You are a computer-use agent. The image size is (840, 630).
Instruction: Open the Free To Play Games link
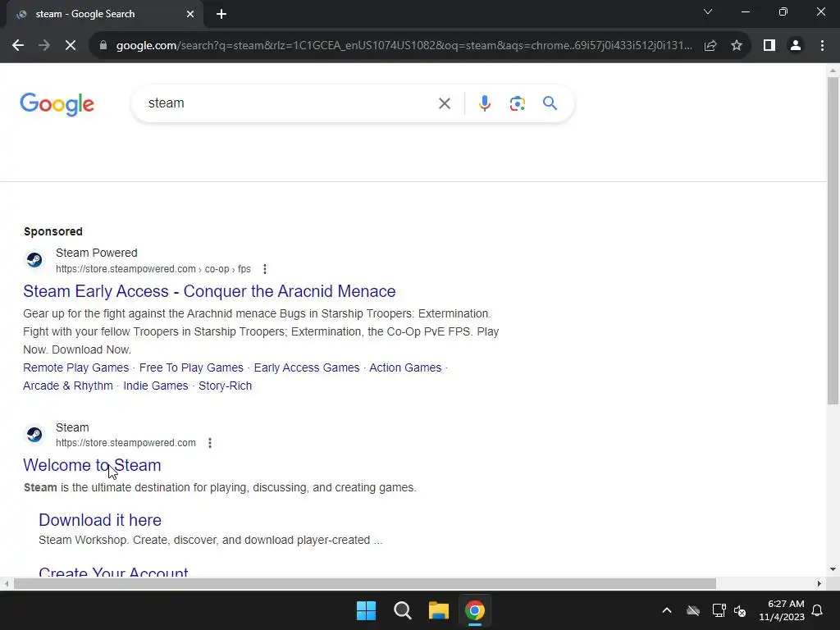pyautogui.click(x=191, y=367)
